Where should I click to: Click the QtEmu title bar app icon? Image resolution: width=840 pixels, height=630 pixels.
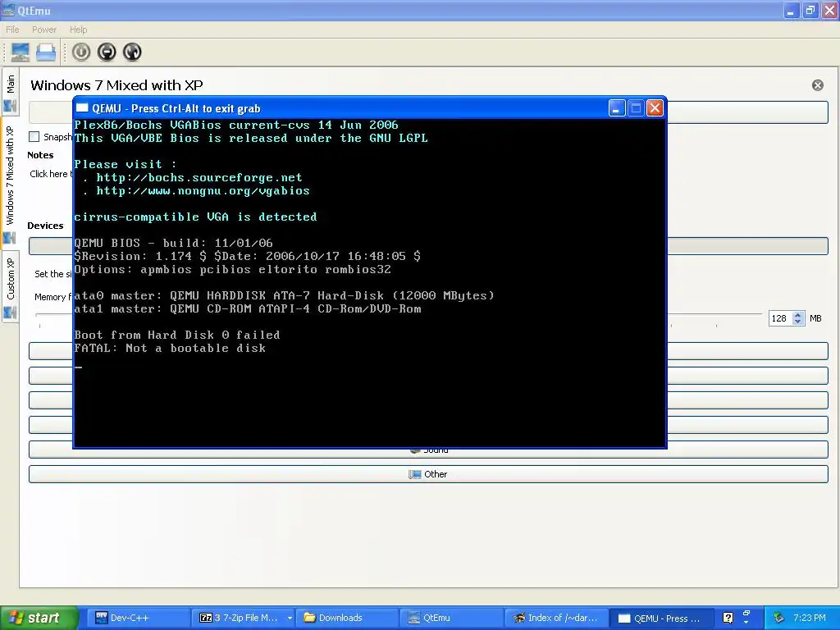(8, 10)
